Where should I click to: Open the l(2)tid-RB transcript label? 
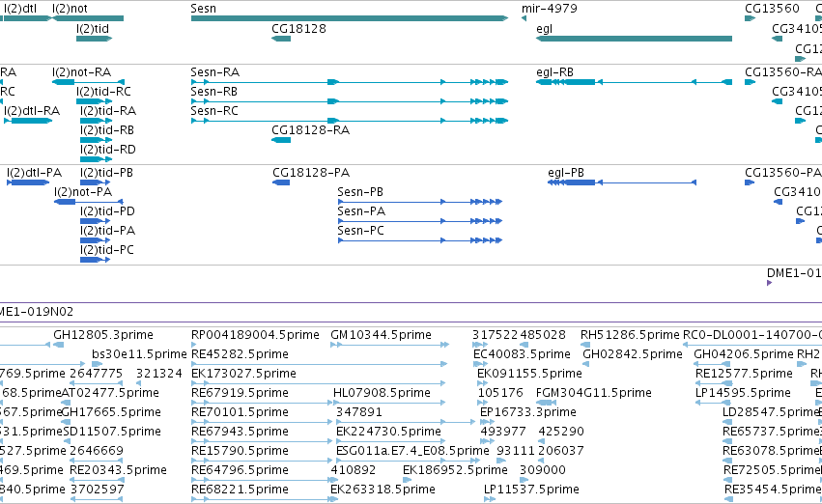pyautogui.click(x=107, y=130)
